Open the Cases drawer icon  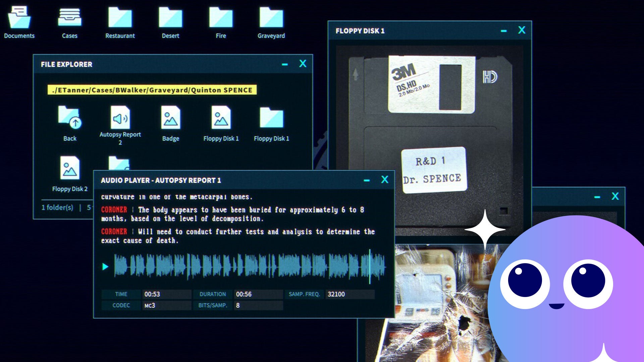pyautogui.click(x=69, y=18)
